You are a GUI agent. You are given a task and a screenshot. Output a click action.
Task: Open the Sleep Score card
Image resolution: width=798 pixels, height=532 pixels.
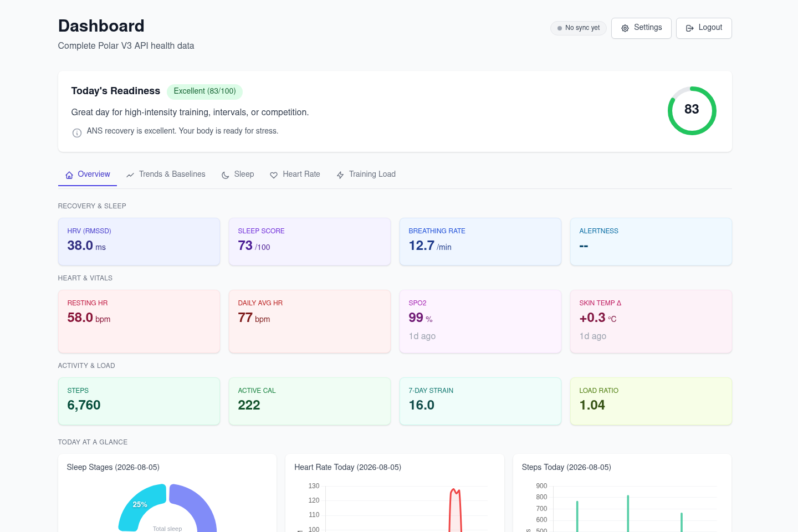pyautogui.click(x=310, y=242)
